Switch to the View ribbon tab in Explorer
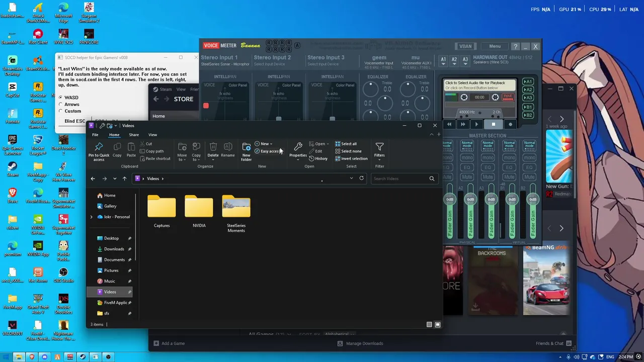The image size is (644, 362). point(152,135)
